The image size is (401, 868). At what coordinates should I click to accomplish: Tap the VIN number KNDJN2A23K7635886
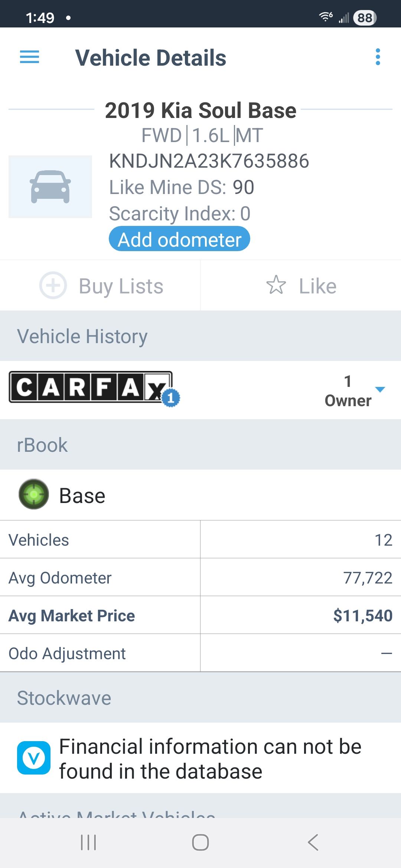click(209, 161)
